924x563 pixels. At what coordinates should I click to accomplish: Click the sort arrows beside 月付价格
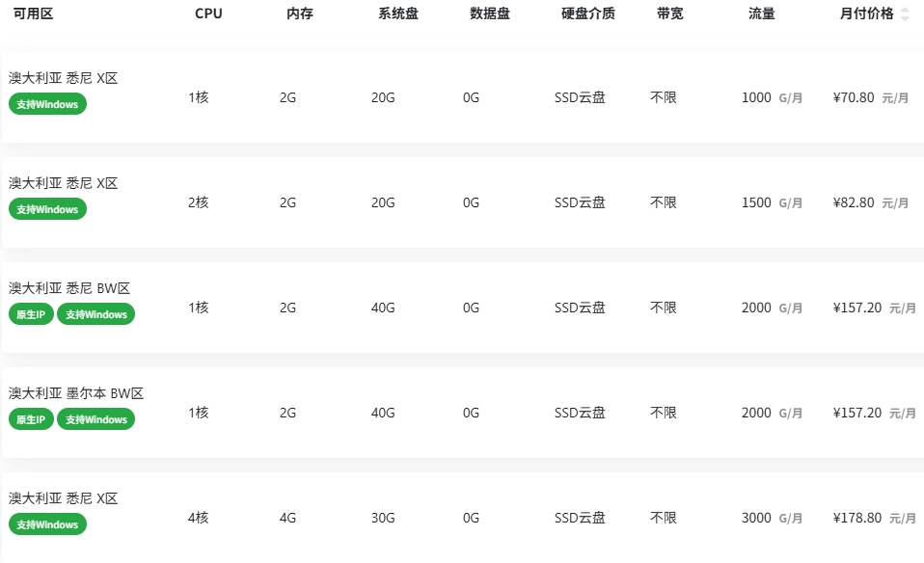905,14
